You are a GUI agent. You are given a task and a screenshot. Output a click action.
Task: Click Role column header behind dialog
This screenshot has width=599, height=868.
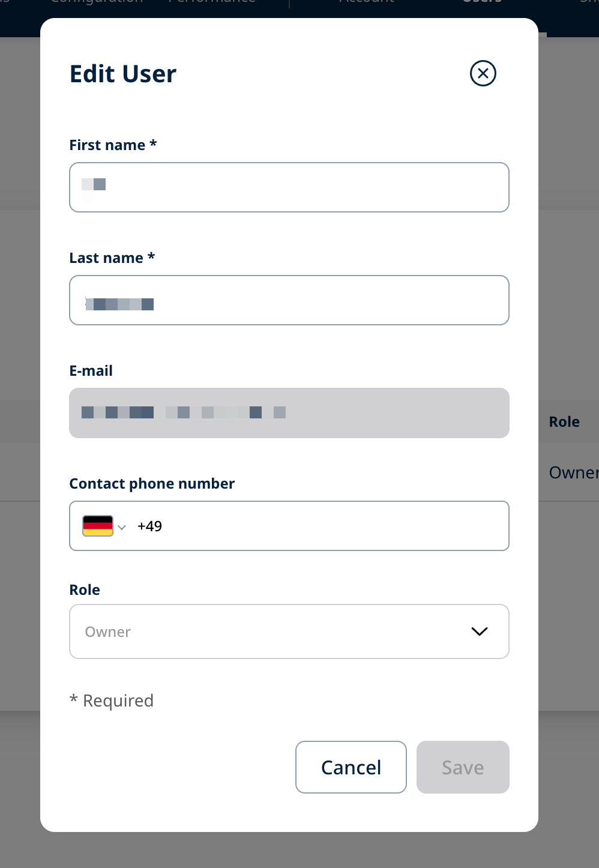coord(564,422)
